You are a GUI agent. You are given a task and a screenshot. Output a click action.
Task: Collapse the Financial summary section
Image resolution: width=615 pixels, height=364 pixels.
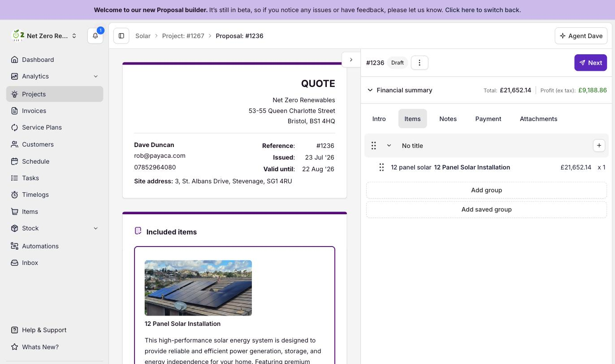pos(370,90)
